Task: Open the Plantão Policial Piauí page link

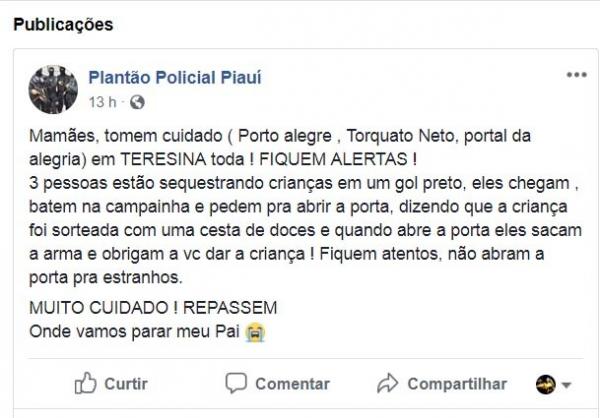Action: 175,78
